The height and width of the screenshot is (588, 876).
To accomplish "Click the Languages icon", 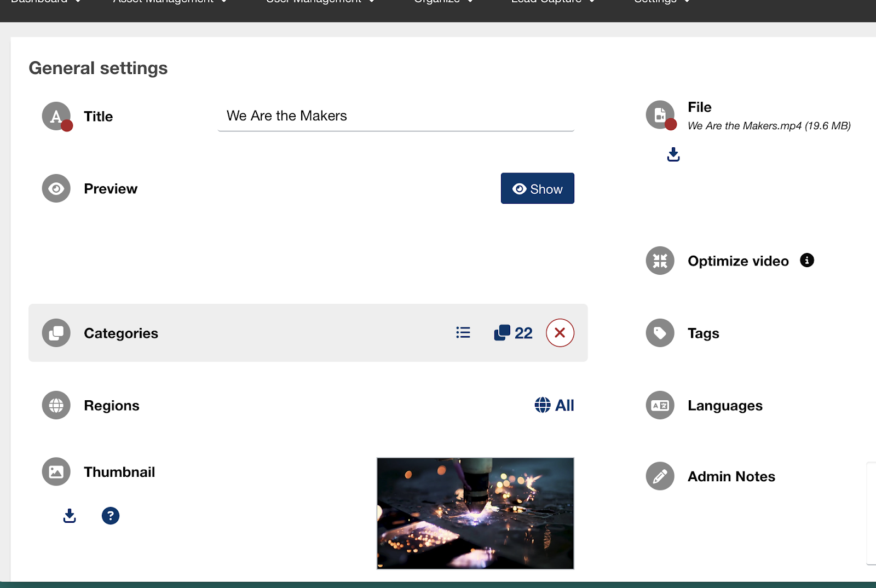I will [660, 405].
